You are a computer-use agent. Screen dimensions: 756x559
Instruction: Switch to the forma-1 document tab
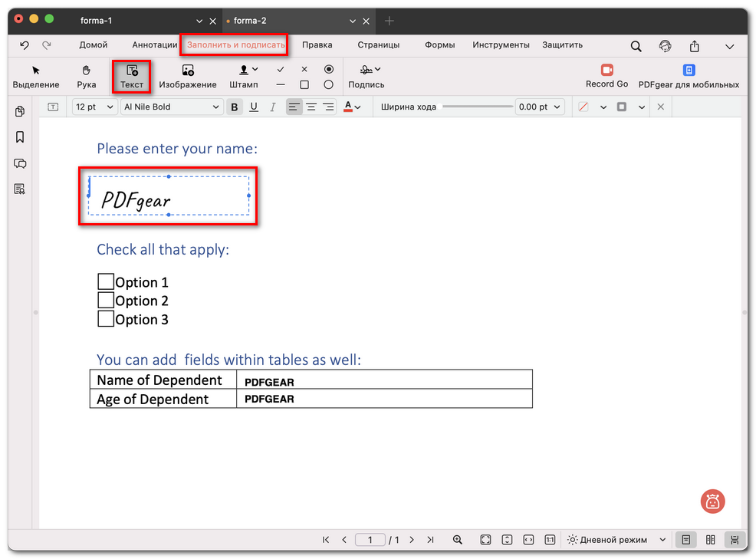point(97,21)
